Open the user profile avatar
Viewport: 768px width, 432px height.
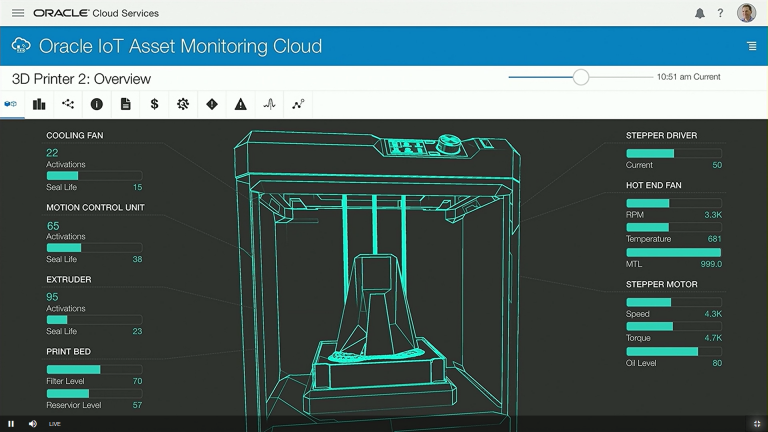pyautogui.click(x=746, y=13)
